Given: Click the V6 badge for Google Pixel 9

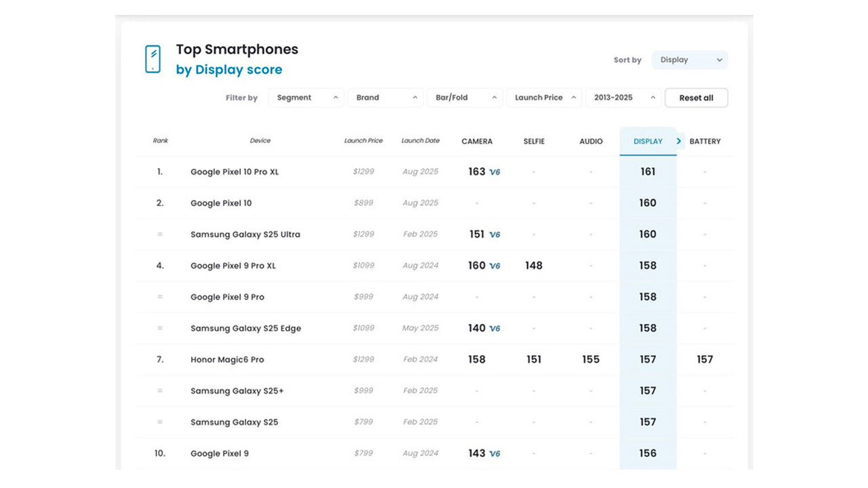Looking at the screenshot, I should pyautogui.click(x=494, y=453).
